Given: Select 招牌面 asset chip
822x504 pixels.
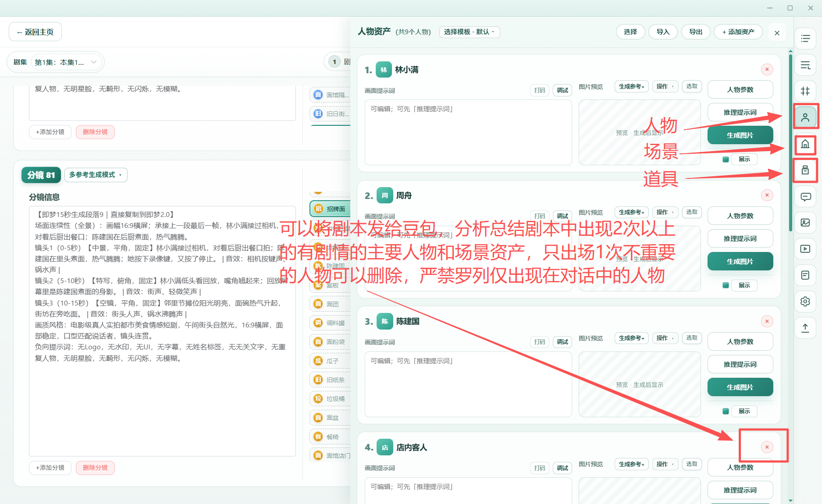Looking at the screenshot, I should [331, 209].
